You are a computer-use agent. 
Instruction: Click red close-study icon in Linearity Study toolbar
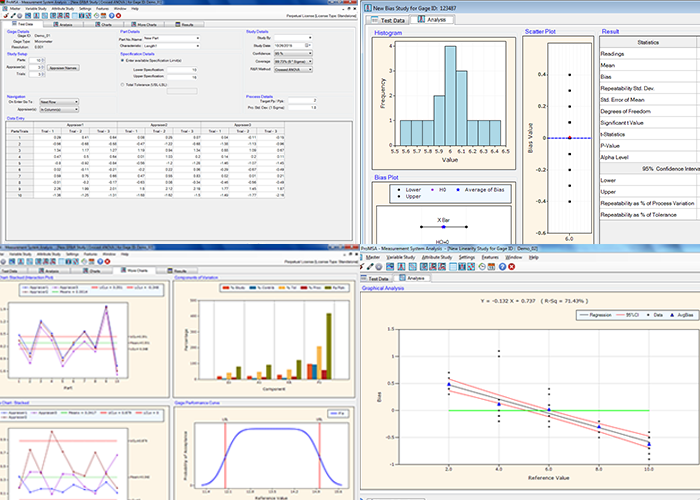pyautogui.click(x=512, y=267)
